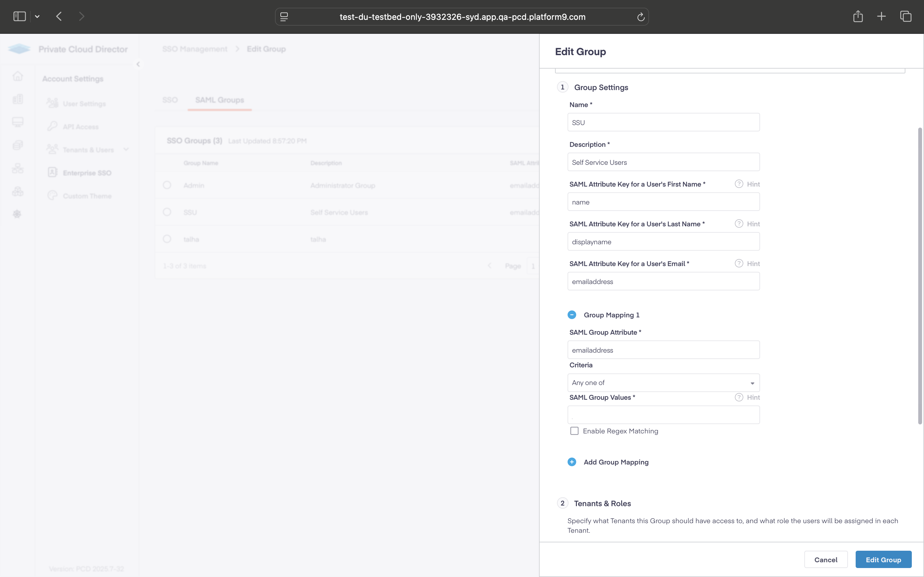Open sidebar options dropdown arrow in Safari
Image resolution: width=924 pixels, height=577 pixels.
(x=37, y=16)
